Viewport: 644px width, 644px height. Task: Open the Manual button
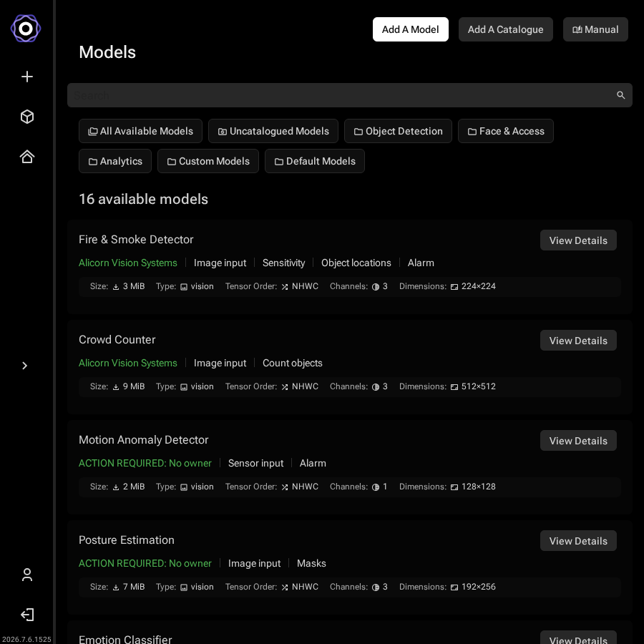pos(595,29)
